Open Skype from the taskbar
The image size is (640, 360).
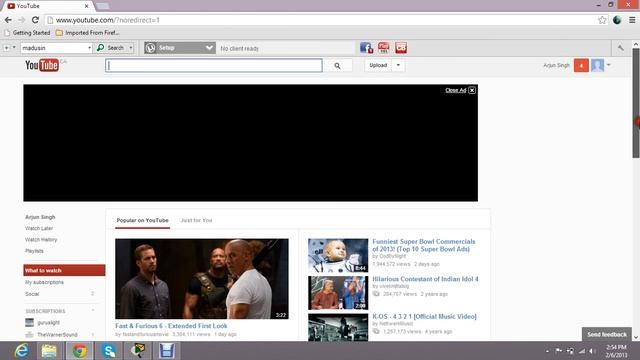tap(109, 351)
